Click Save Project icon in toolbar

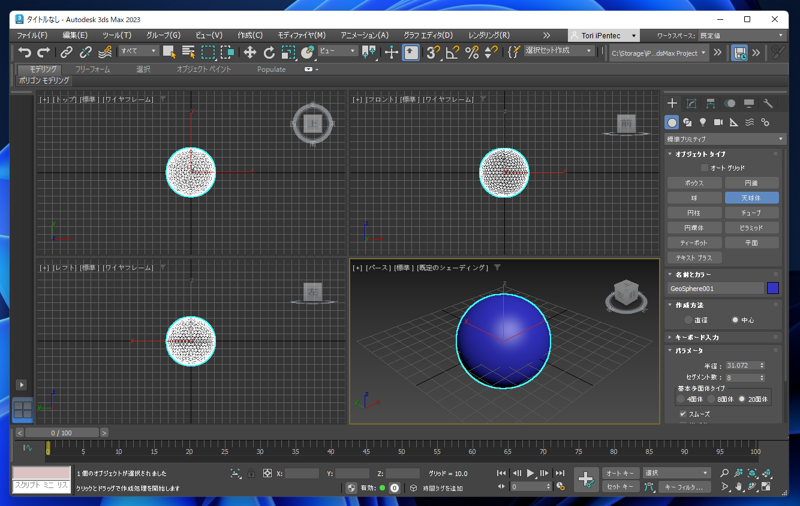tap(739, 53)
